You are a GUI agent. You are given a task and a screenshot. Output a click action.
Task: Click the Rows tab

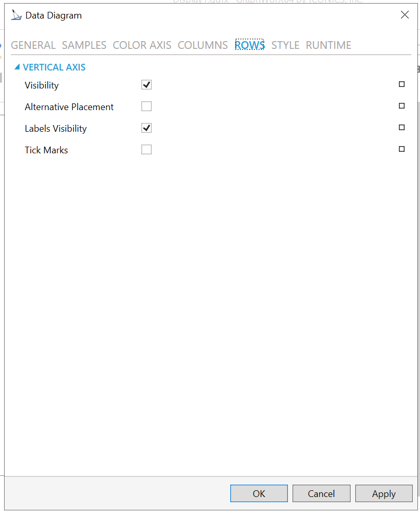(x=249, y=45)
